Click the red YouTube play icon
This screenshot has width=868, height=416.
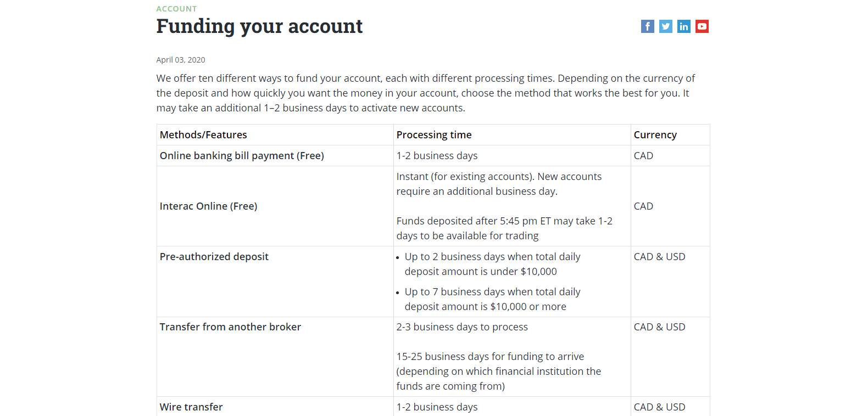(x=702, y=26)
